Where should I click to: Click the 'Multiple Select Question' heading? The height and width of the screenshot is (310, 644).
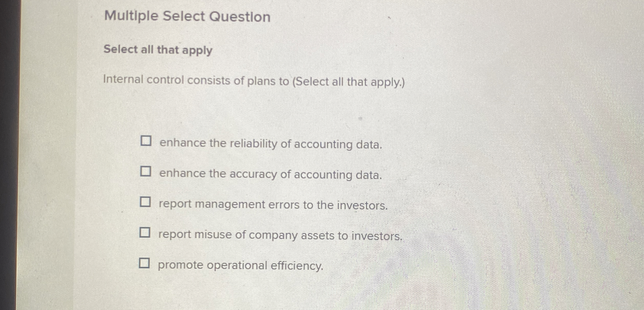(187, 16)
